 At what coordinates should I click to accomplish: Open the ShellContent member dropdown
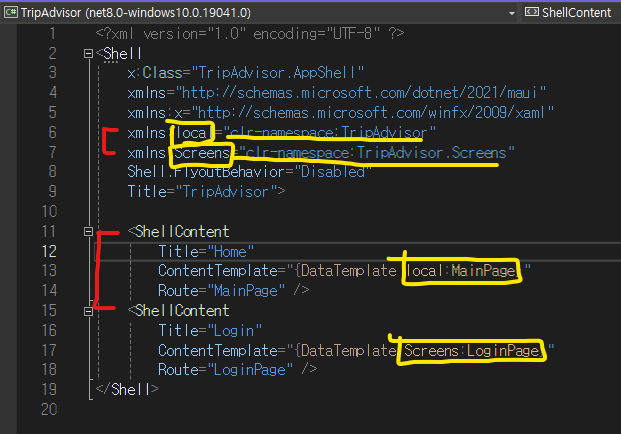tap(576, 13)
